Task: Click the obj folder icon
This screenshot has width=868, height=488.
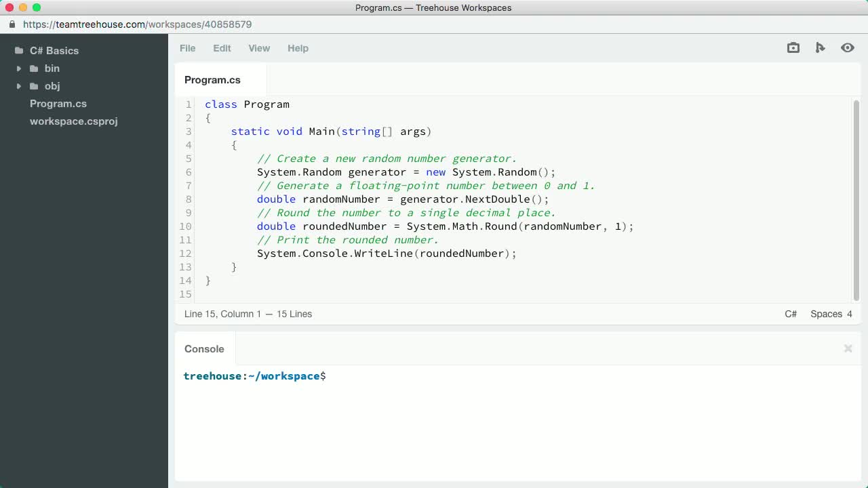Action: point(35,86)
